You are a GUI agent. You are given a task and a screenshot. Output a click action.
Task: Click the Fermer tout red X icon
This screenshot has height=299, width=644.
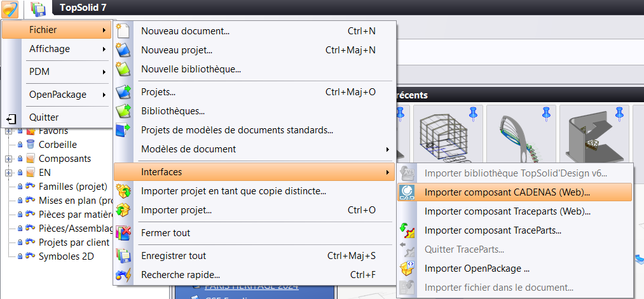[x=123, y=233]
